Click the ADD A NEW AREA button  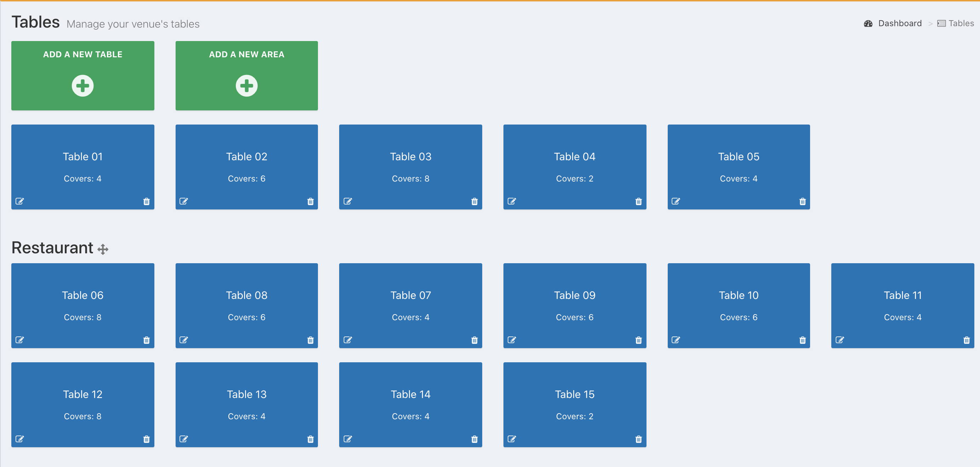tap(246, 76)
